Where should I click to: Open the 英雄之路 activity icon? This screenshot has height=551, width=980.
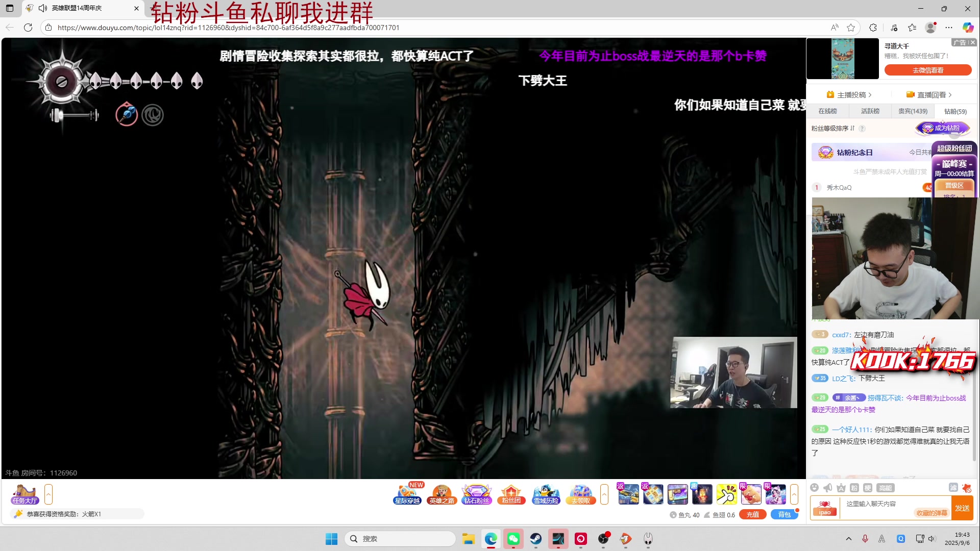click(x=442, y=494)
